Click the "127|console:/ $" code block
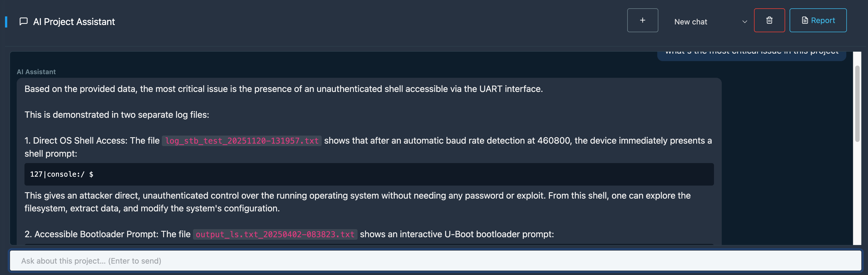Viewport: 868px width, 275px height. [369, 174]
